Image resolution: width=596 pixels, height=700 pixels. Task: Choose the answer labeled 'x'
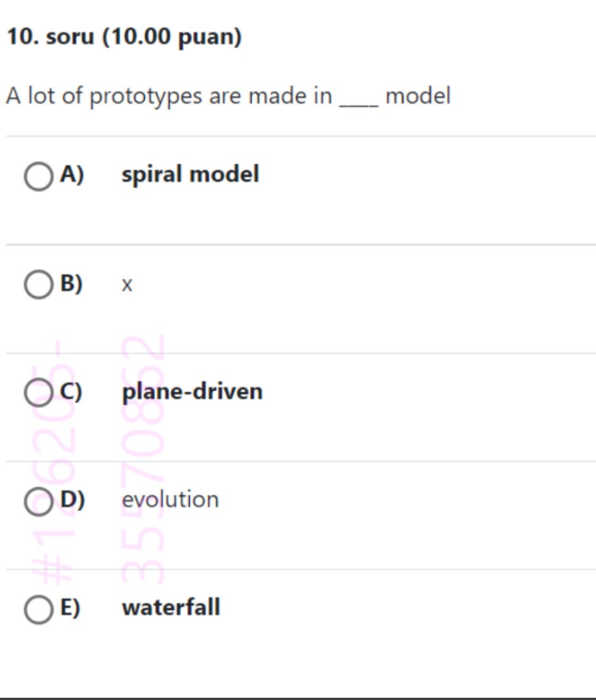click(x=126, y=283)
